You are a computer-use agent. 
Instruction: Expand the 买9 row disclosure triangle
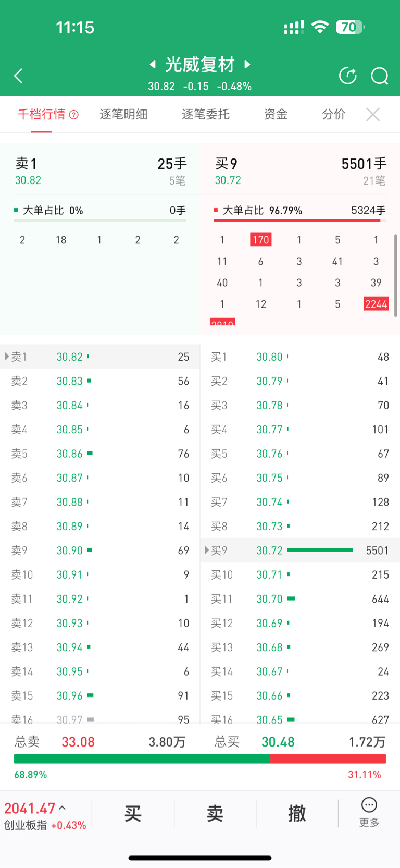(x=206, y=550)
